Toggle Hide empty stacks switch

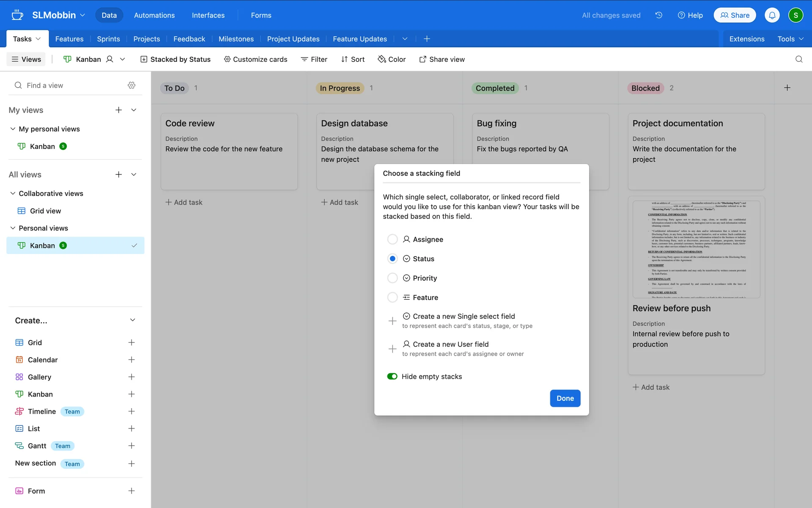click(392, 376)
